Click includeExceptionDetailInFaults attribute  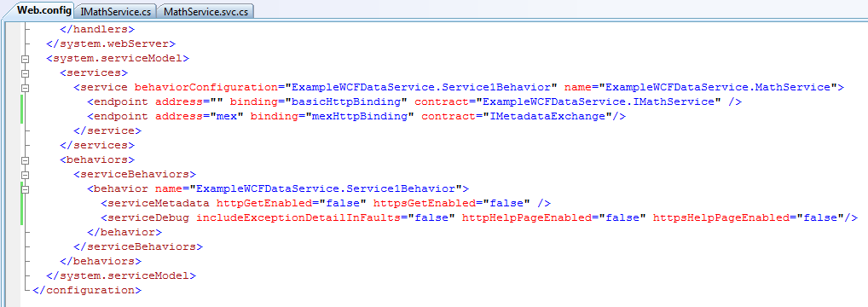[299, 217]
